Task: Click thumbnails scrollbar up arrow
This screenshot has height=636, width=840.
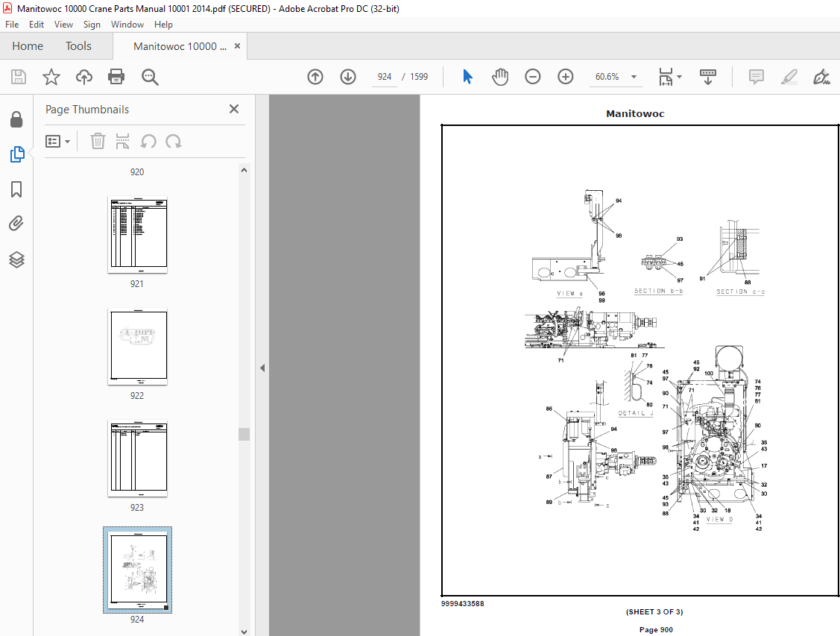Action: (244, 171)
